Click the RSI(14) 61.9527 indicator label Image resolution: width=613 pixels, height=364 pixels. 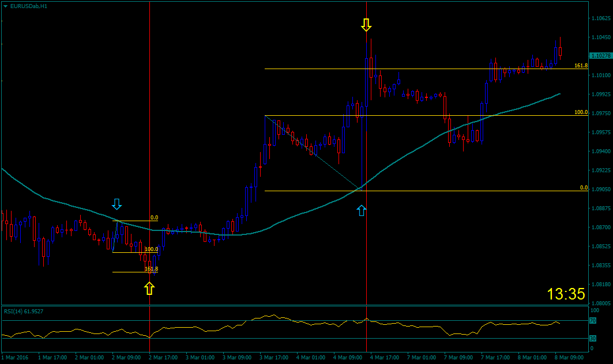pyautogui.click(x=24, y=311)
